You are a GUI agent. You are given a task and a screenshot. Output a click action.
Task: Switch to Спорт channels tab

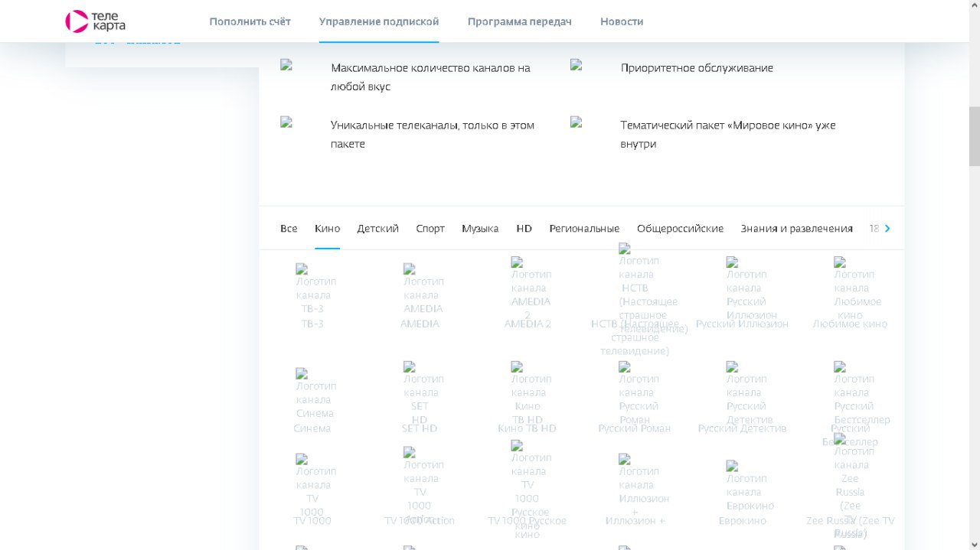pyautogui.click(x=430, y=228)
